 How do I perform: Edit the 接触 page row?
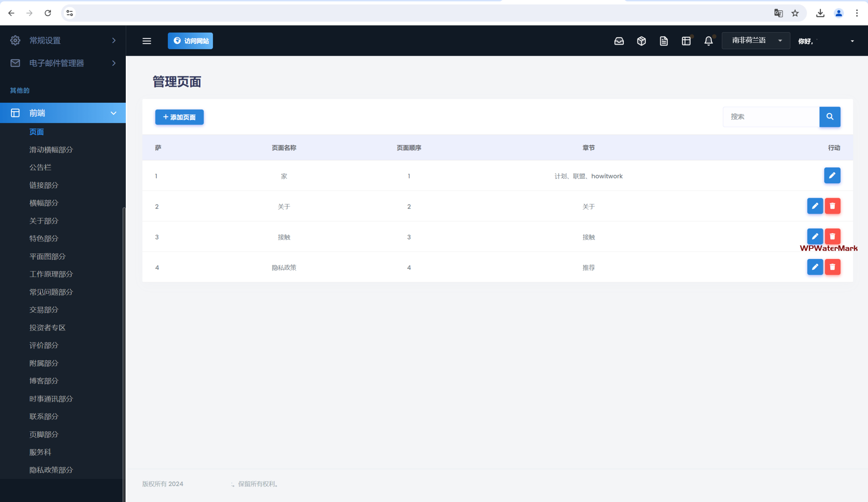[815, 236]
